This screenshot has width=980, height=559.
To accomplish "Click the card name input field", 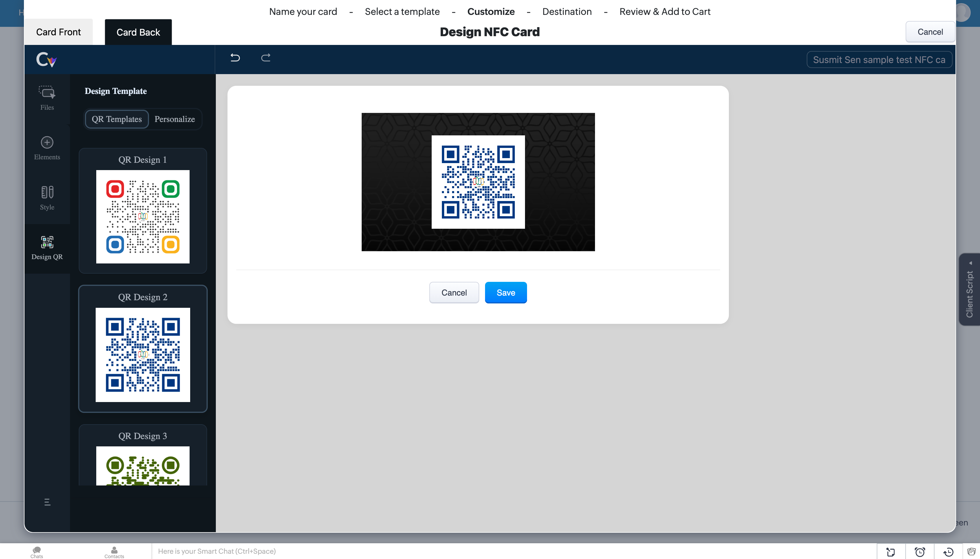I will [879, 60].
